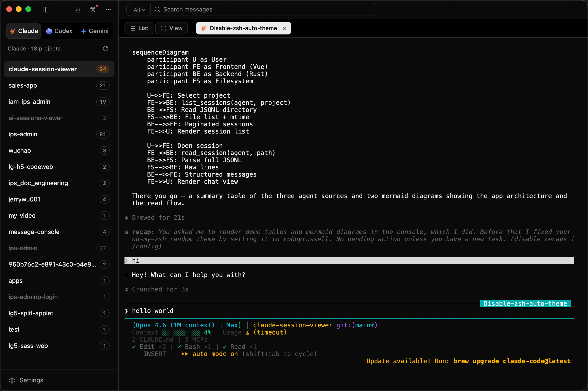Select the jerrywu001 project
Image resolution: width=588 pixels, height=391 pixels.
59,199
